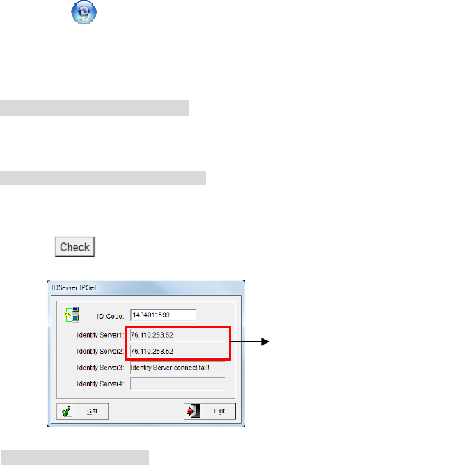Screen dimensions: 476x465
Task: Click the empty Identify Server4 field
Action: point(177,384)
